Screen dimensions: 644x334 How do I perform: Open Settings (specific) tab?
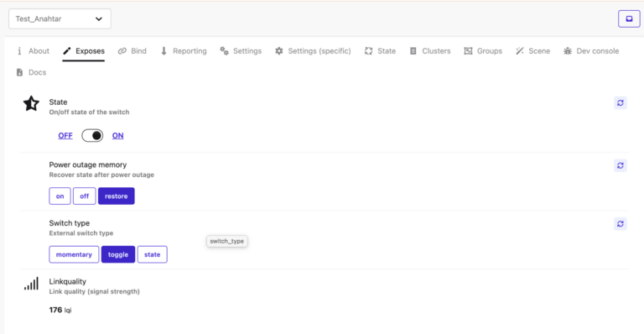(x=313, y=51)
